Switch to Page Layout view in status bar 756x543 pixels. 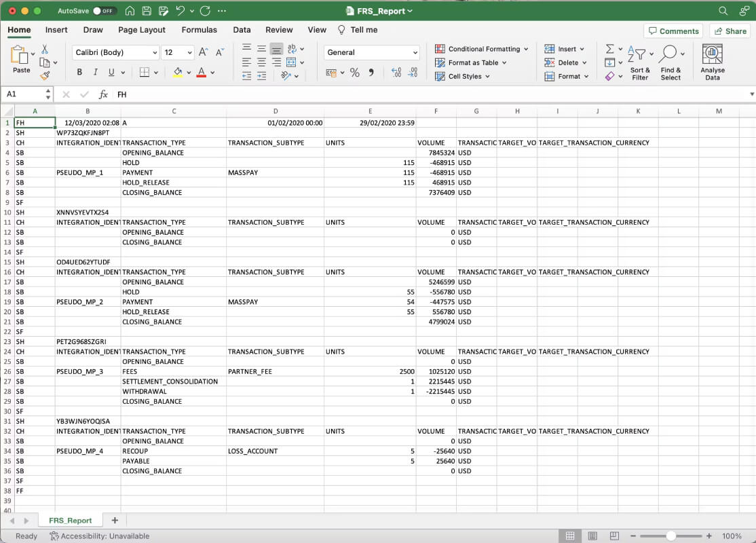pos(592,536)
